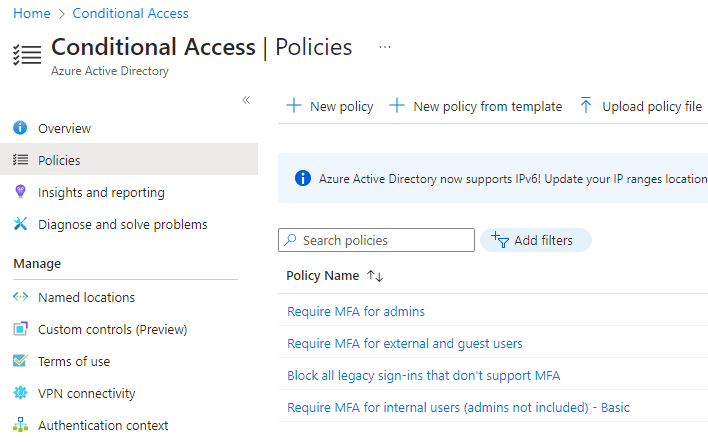Open Custom controls (Preview)
Image resolution: width=708 pixels, height=442 pixels.
pos(112,330)
